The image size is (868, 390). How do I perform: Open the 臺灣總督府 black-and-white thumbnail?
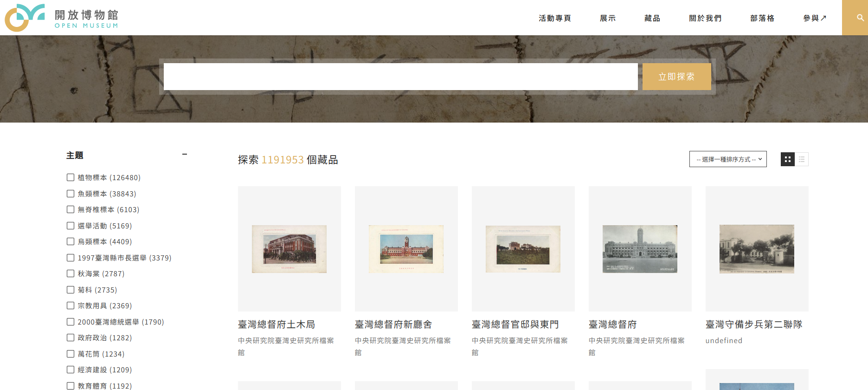click(640, 249)
